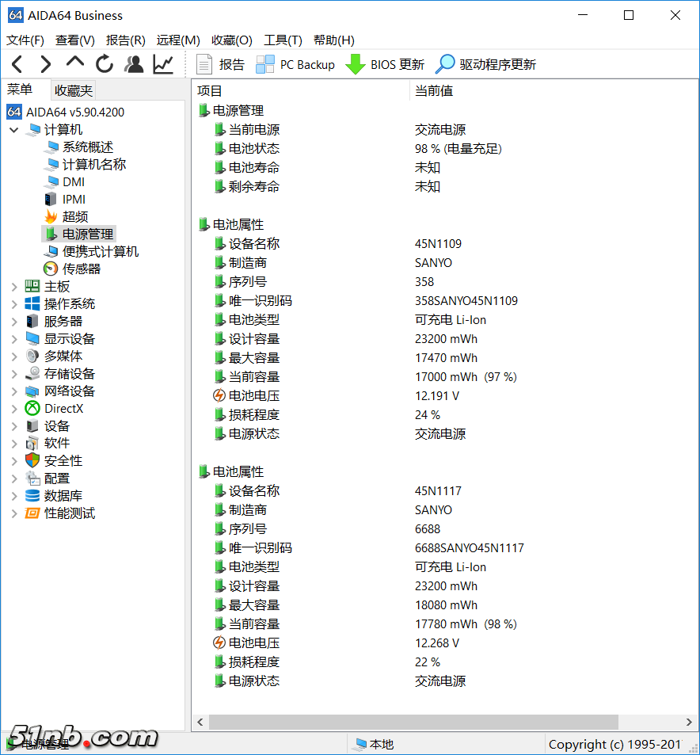
Task: Launch PC Backup from the toolbar
Action: point(295,64)
